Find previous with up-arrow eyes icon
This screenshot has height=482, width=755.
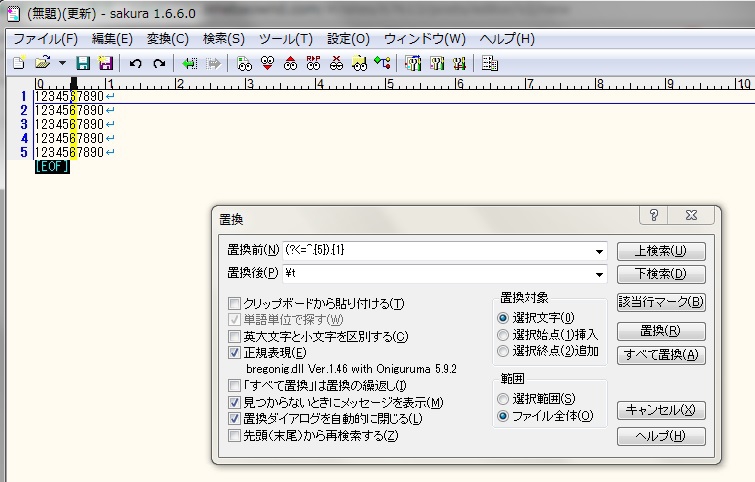coord(290,63)
